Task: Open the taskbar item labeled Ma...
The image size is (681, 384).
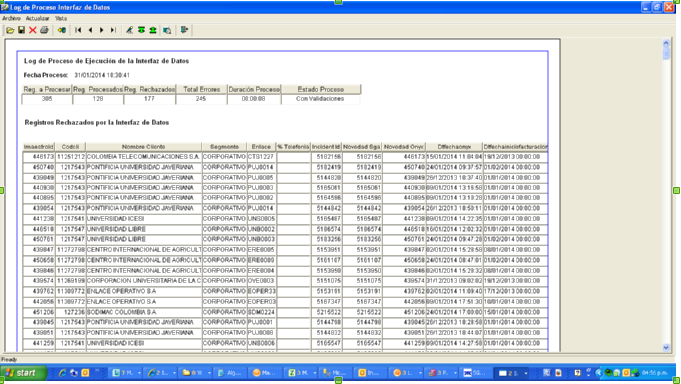Action: (x=264, y=373)
